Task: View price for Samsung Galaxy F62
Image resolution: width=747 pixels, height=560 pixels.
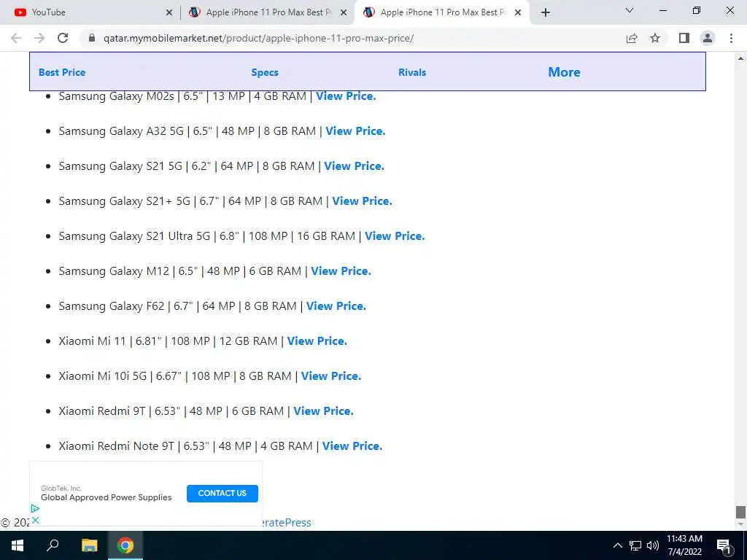Action: (x=336, y=306)
